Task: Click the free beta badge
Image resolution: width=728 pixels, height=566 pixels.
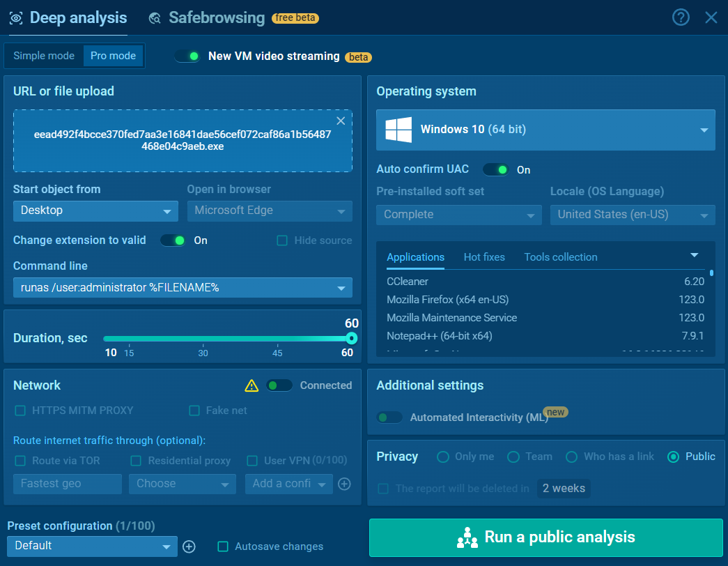Action: click(295, 17)
